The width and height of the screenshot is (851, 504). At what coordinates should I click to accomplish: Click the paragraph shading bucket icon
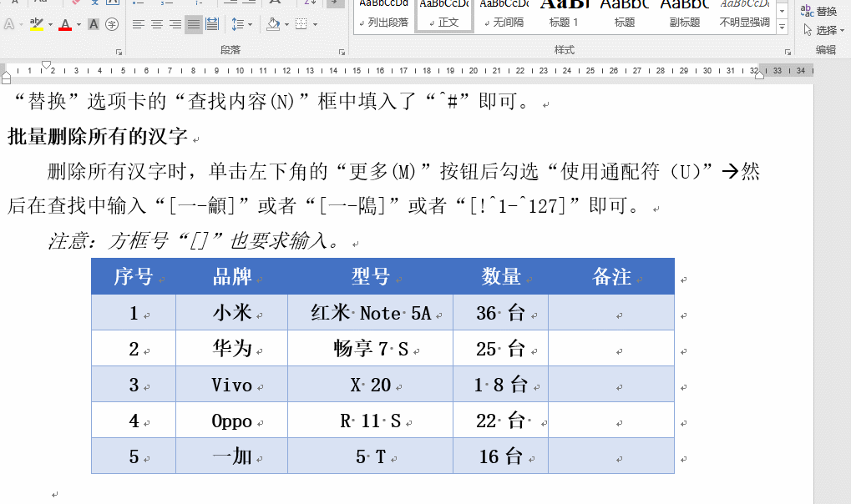pos(274,24)
